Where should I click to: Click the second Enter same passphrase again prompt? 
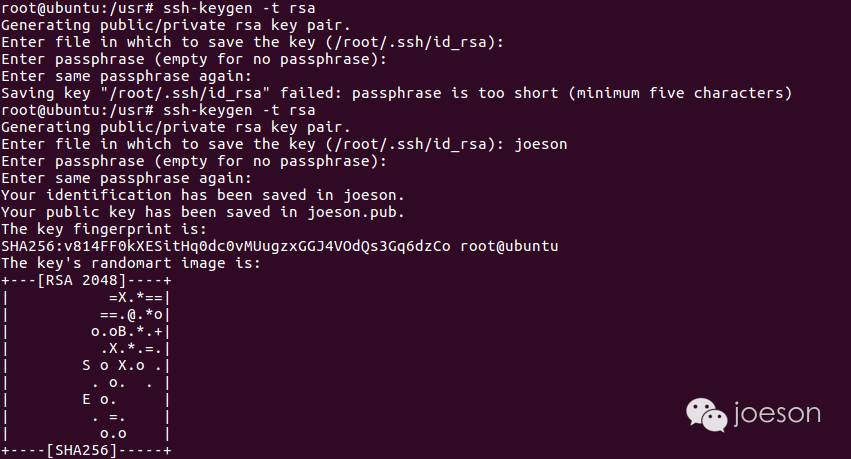click(x=126, y=178)
